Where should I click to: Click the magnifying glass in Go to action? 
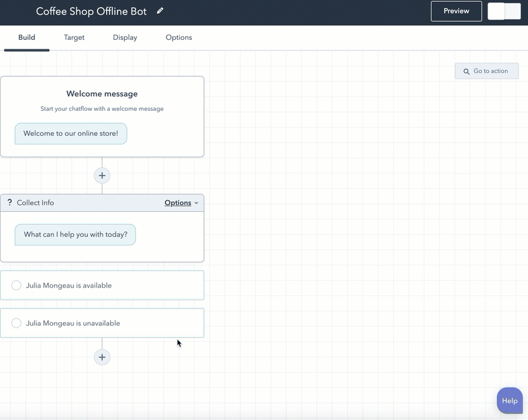pos(466,70)
